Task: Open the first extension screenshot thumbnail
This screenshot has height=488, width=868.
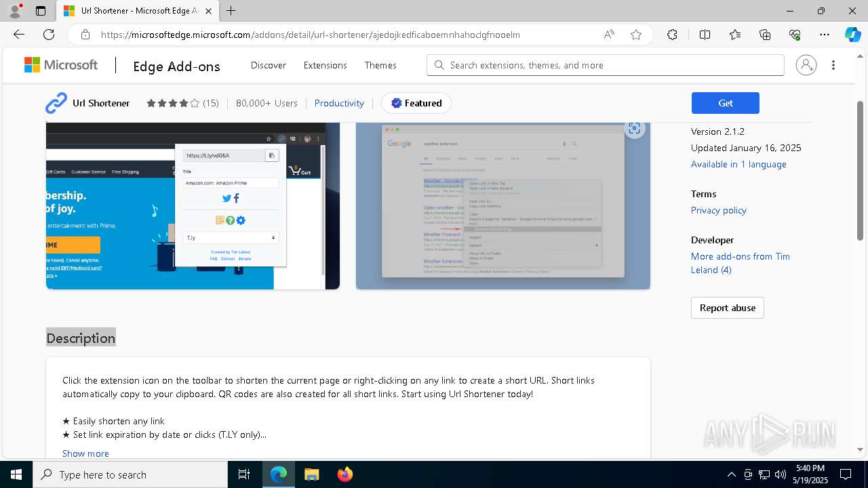Action: [x=193, y=206]
